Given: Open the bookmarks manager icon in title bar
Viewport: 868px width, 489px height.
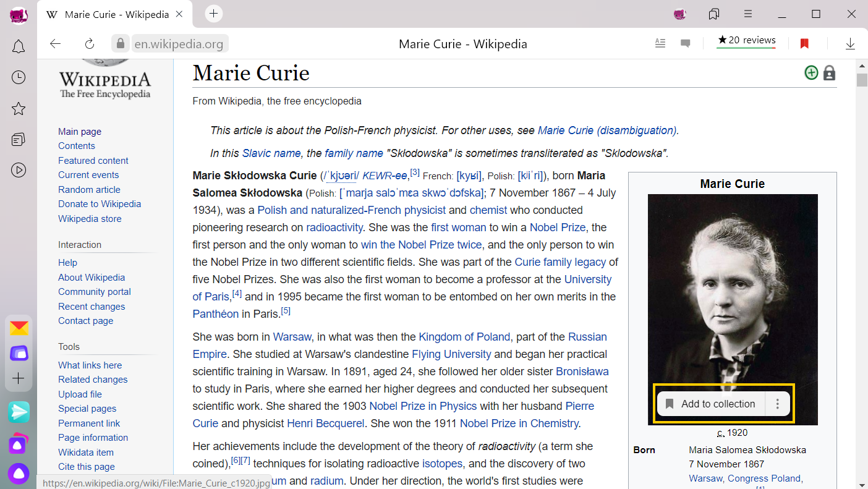Looking at the screenshot, I should tap(714, 14).
